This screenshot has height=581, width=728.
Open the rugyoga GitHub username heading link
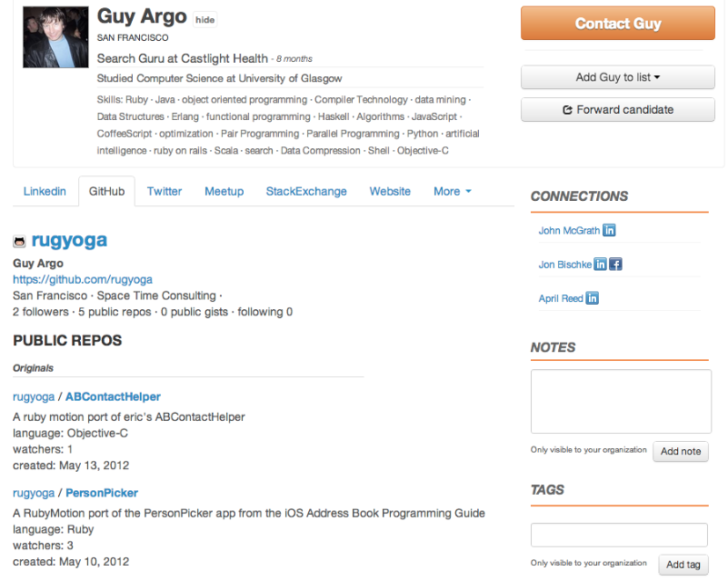69,240
